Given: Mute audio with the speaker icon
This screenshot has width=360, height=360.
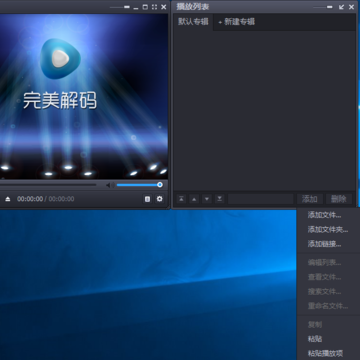Looking at the screenshot, I should click(110, 185).
